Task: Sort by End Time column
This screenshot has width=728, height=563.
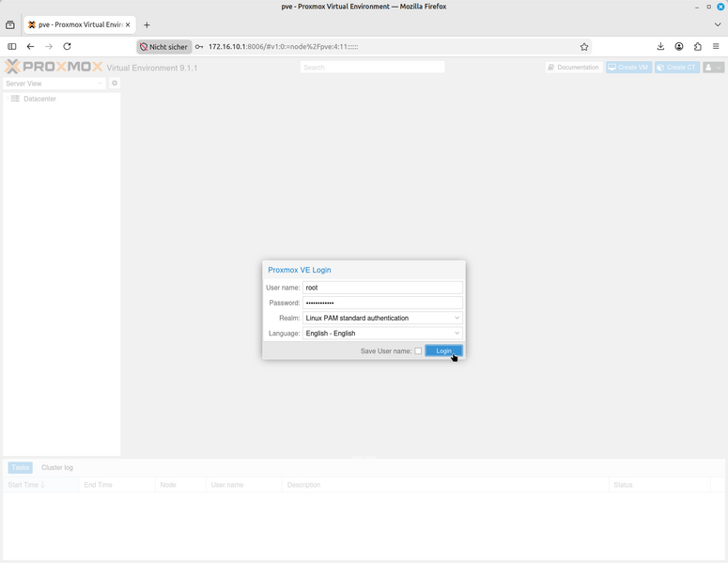Action: click(117, 484)
